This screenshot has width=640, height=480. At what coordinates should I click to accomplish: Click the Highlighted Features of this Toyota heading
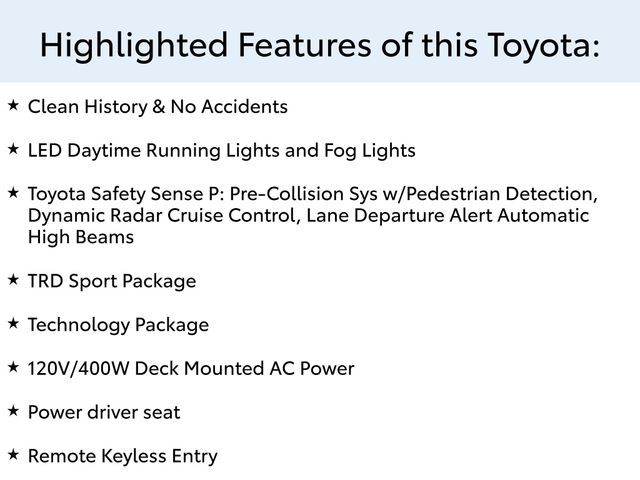pyautogui.click(x=320, y=44)
